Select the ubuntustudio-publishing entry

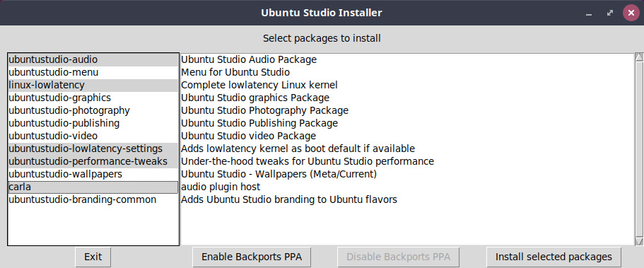pyautogui.click(x=93, y=123)
